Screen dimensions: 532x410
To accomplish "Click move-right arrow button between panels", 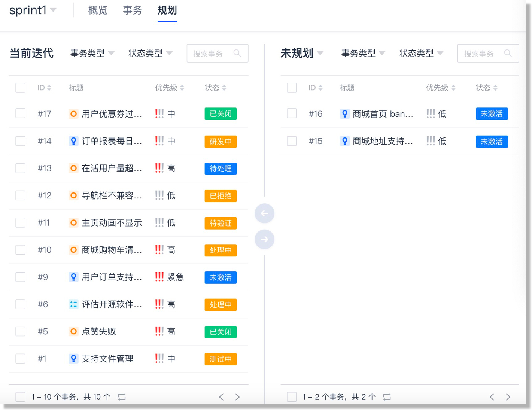I will pyautogui.click(x=264, y=239).
